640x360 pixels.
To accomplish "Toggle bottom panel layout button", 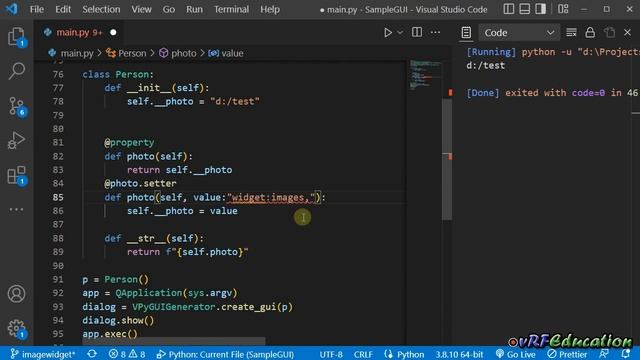I will point(525,9).
